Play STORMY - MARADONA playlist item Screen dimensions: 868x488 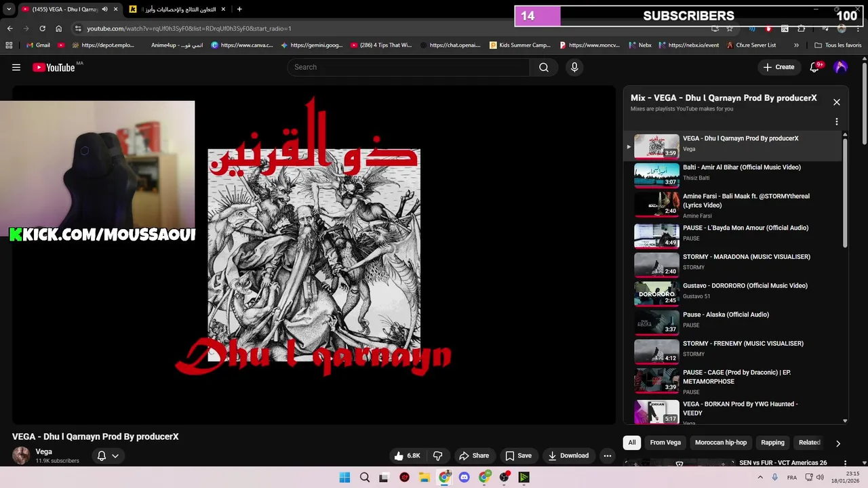coord(732,265)
